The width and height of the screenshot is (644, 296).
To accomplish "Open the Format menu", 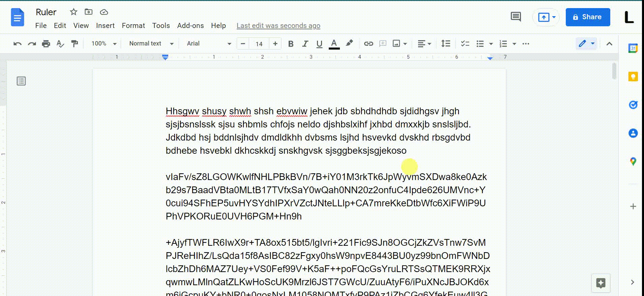I will [x=133, y=26].
